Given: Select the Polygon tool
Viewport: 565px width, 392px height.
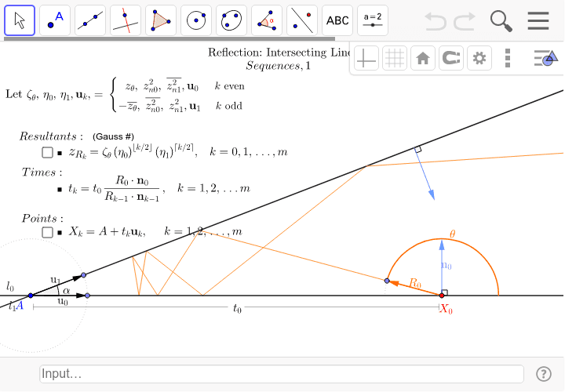Looking at the screenshot, I should (161, 20).
